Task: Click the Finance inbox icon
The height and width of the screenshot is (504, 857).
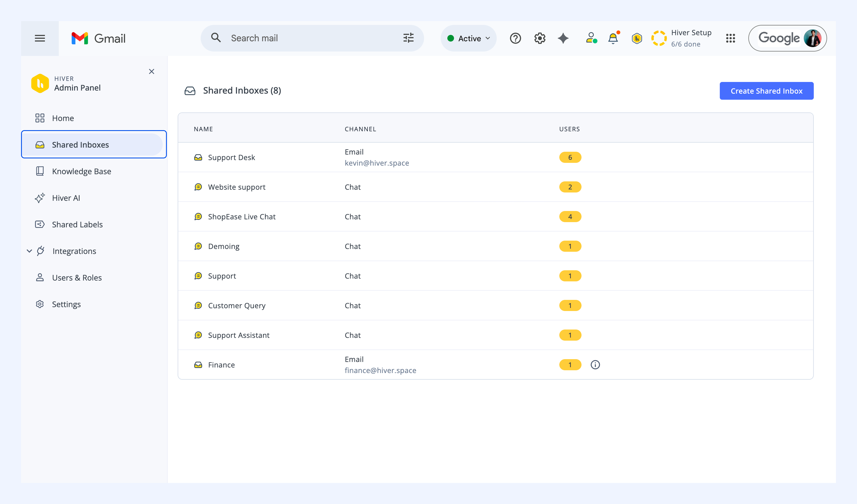Action: [198, 365]
